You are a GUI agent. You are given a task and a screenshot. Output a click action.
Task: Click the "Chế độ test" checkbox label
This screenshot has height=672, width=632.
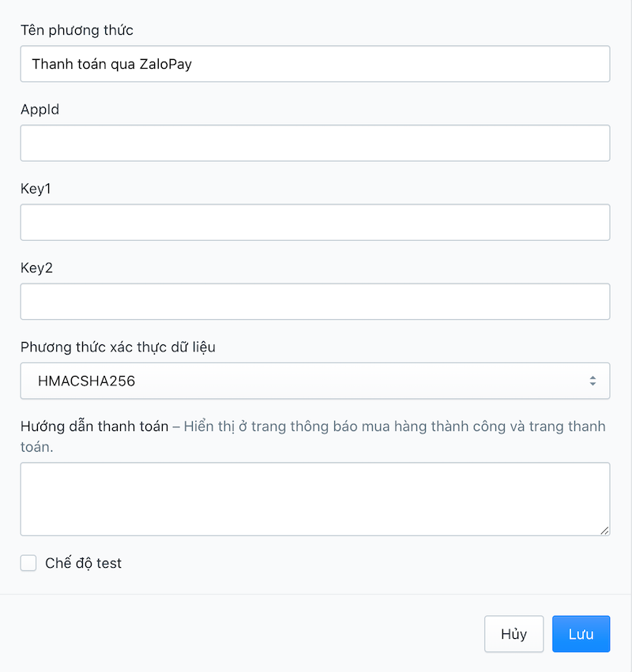coord(83,563)
